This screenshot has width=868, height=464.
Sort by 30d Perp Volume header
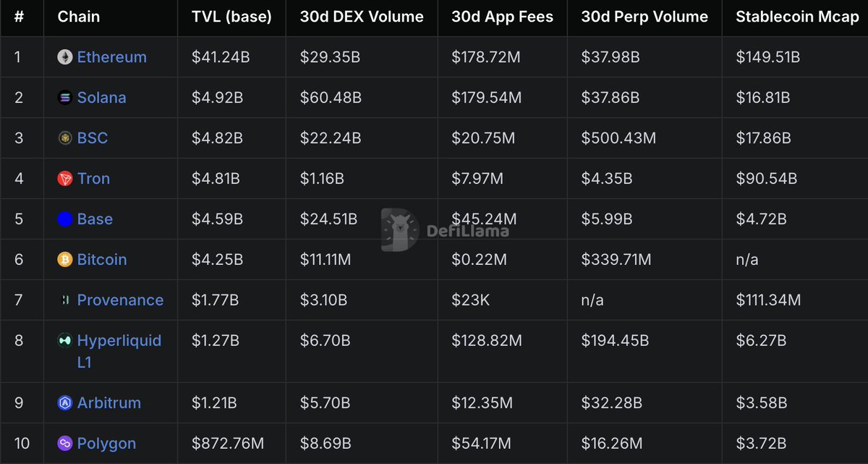pos(644,17)
